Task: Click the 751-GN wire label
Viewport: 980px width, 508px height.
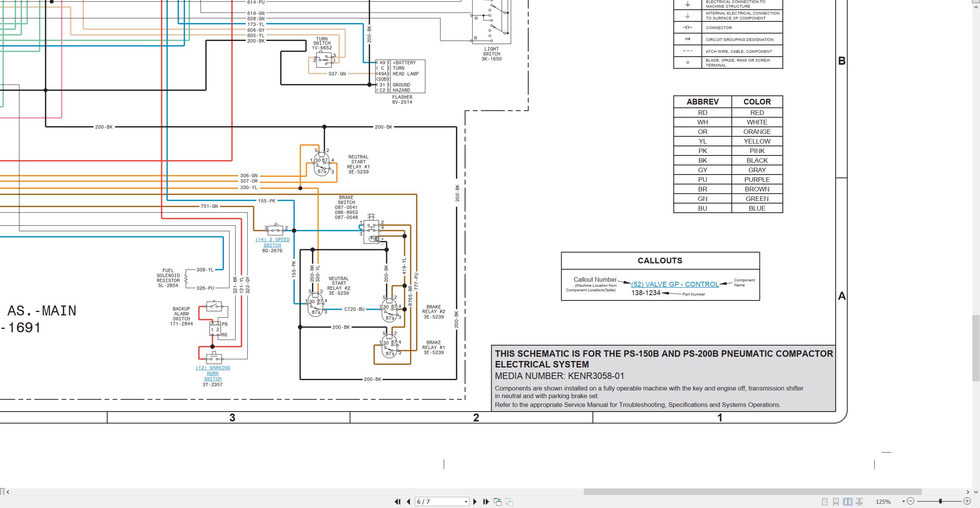Action: point(209,206)
